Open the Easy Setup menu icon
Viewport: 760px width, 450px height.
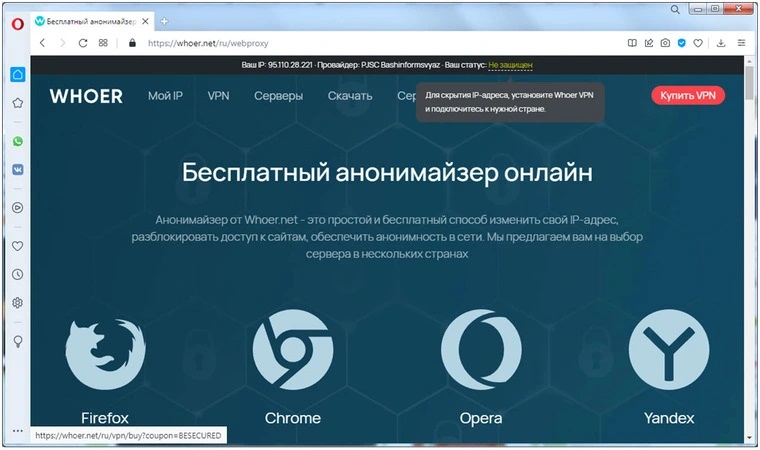coord(741,44)
